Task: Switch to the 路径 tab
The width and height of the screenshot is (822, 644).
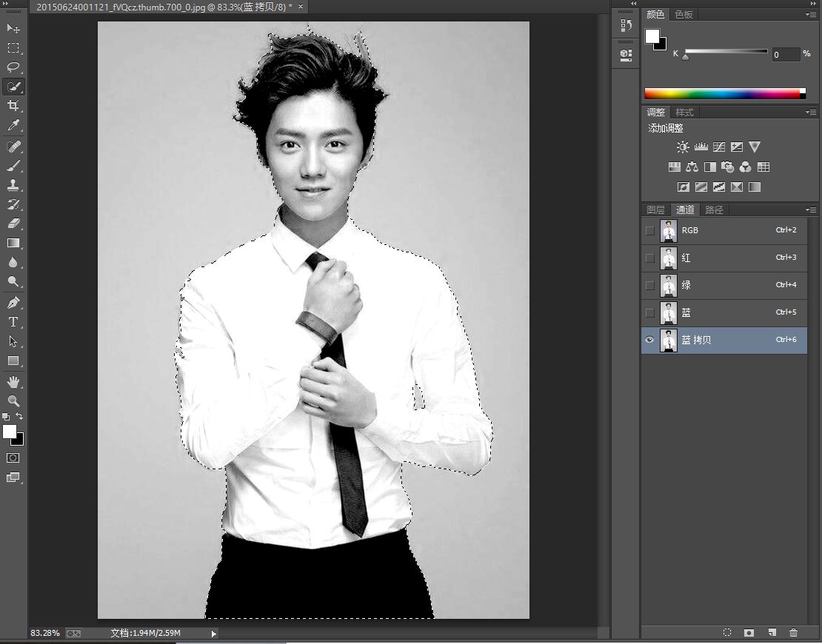Action: [714, 210]
